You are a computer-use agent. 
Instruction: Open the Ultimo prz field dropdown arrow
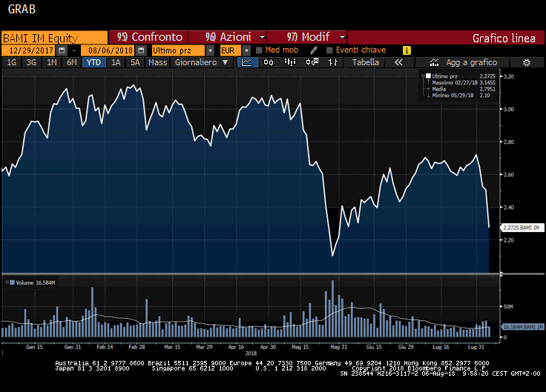point(210,50)
